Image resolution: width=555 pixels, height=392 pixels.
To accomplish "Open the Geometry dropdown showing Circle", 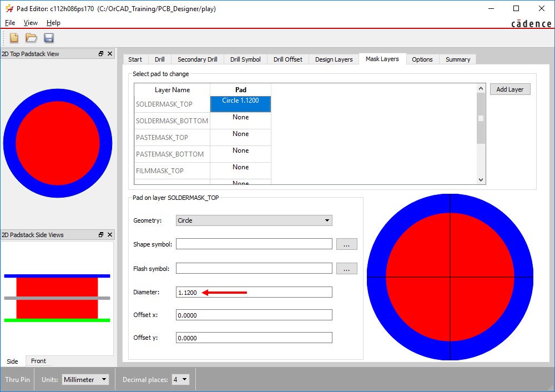I will pyautogui.click(x=254, y=220).
